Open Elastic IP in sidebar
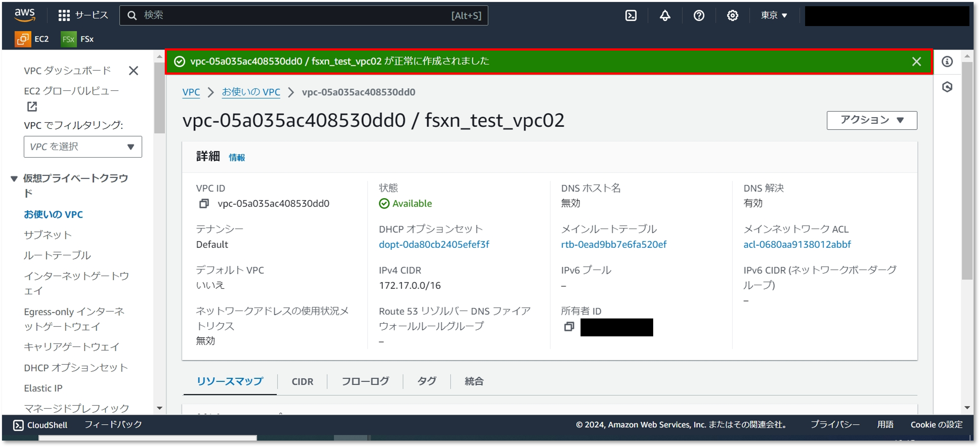Viewport: 980px width, 447px height. [x=43, y=388]
